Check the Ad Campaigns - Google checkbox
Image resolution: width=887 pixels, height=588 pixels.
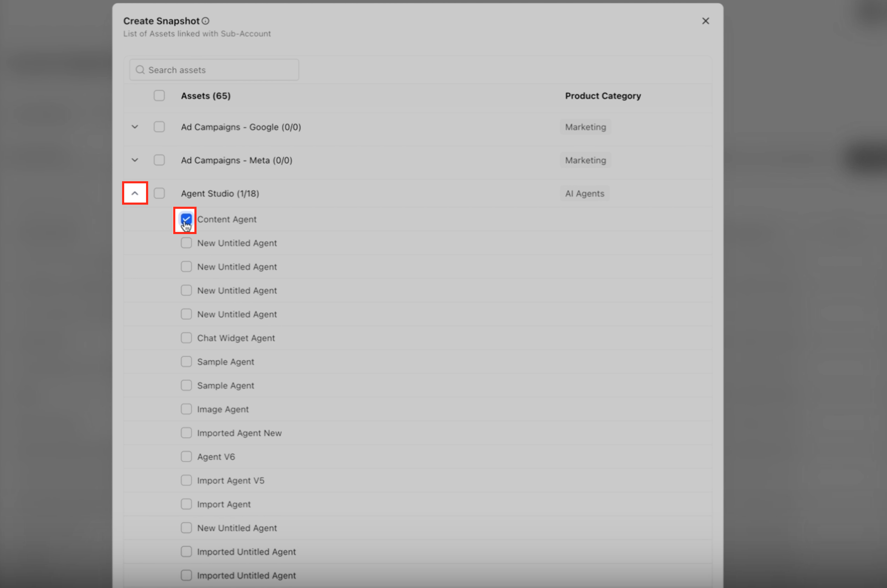(159, 127)
